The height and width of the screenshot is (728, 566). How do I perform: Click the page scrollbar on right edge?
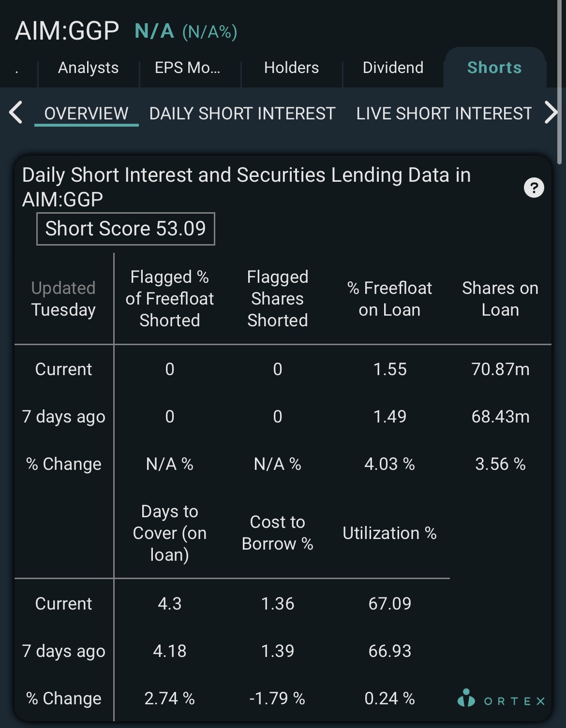[560, 82]
